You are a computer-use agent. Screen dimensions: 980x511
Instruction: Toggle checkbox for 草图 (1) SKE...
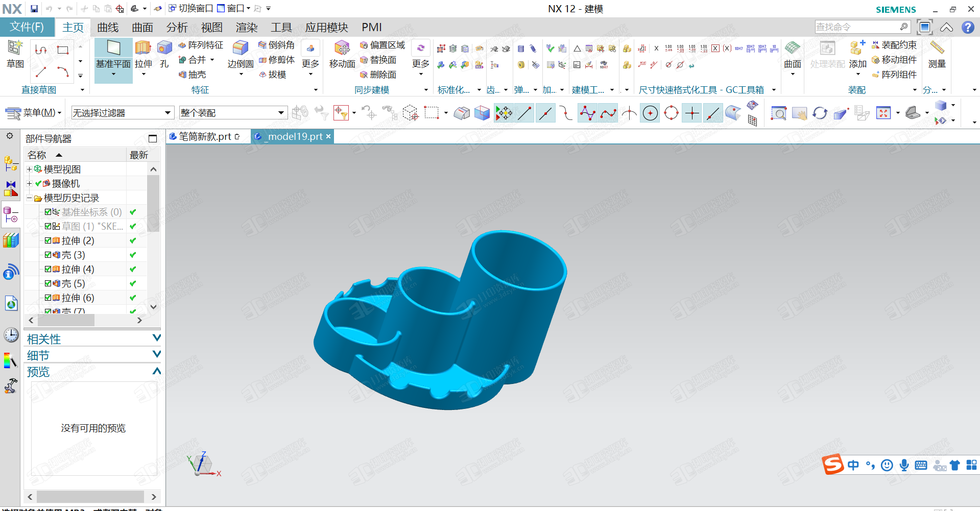point(48,226)
